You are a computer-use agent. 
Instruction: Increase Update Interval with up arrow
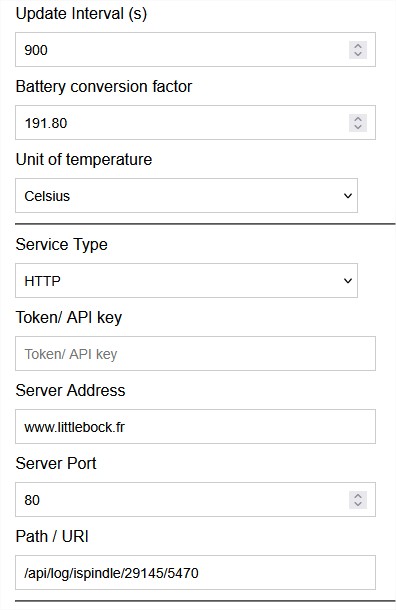358,46
